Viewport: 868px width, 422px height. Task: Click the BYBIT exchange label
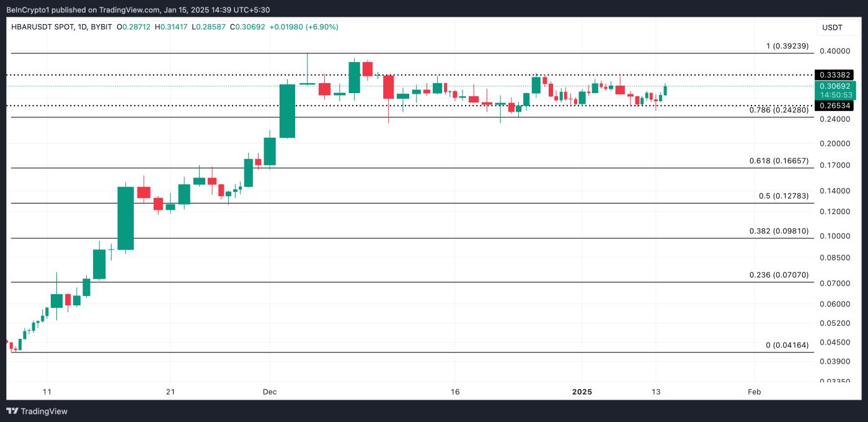(102, 27)
